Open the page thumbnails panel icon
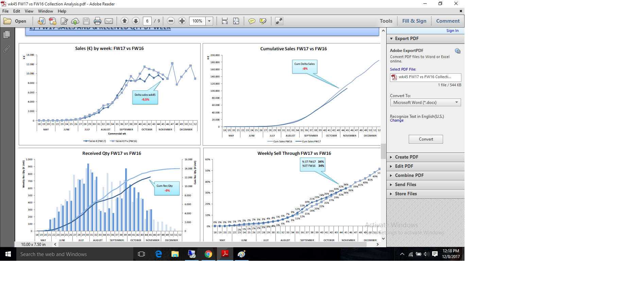Screen dimensions: 644x290 click(6, 34)
